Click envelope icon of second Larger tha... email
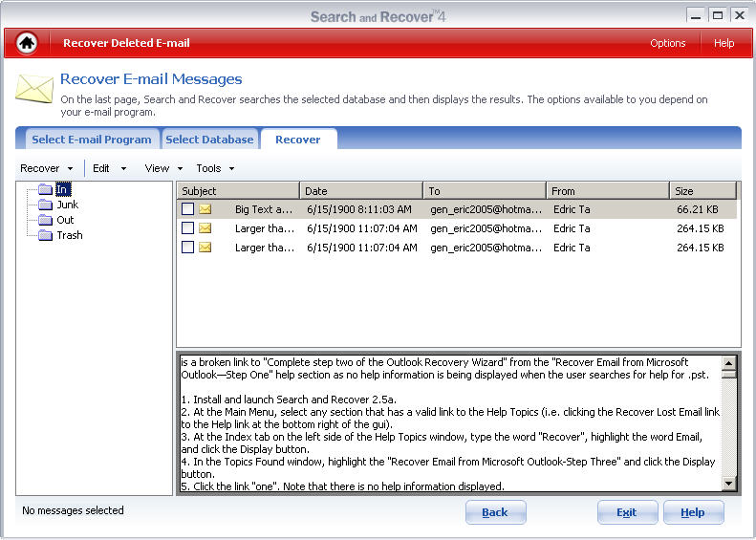 (x=205, y=228)
